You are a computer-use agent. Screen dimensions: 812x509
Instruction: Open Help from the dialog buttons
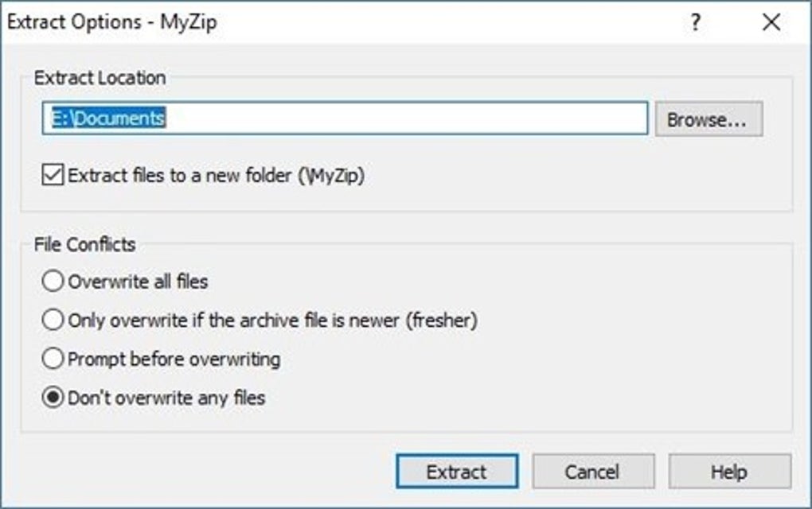(730, 472)
